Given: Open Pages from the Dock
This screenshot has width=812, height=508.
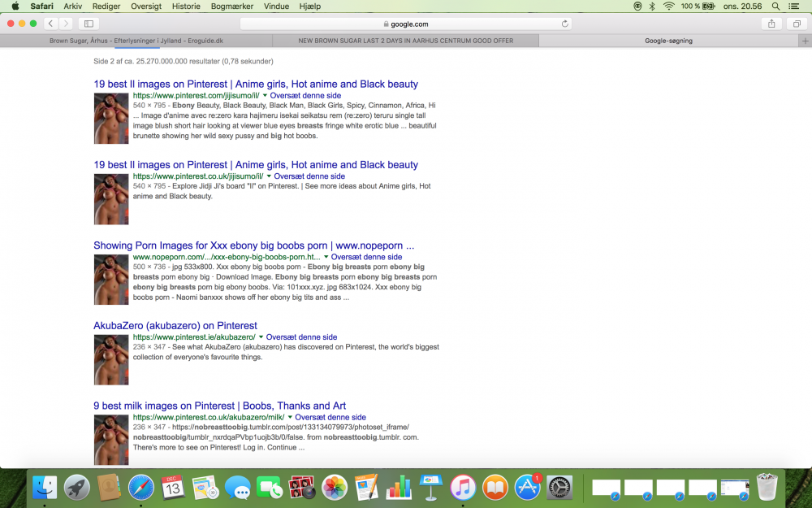Looking at the screenshot, I should (367, 488).
